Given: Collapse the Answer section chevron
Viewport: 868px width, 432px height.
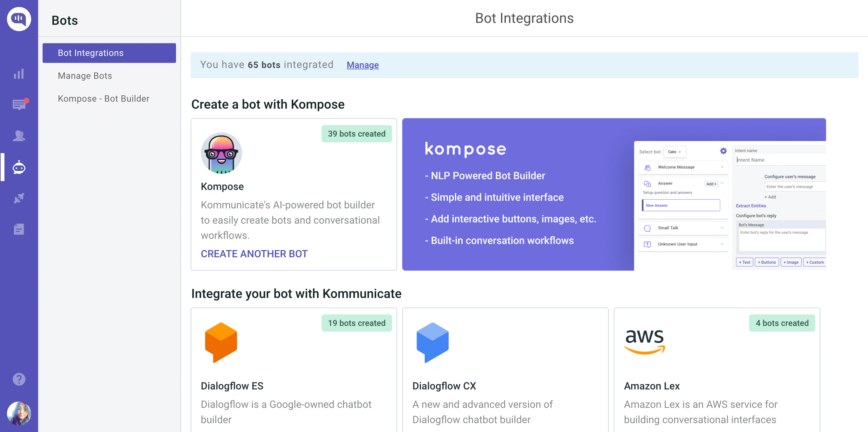Looking at the screenshot, I should pyautogui.click(x=722, y=183).
